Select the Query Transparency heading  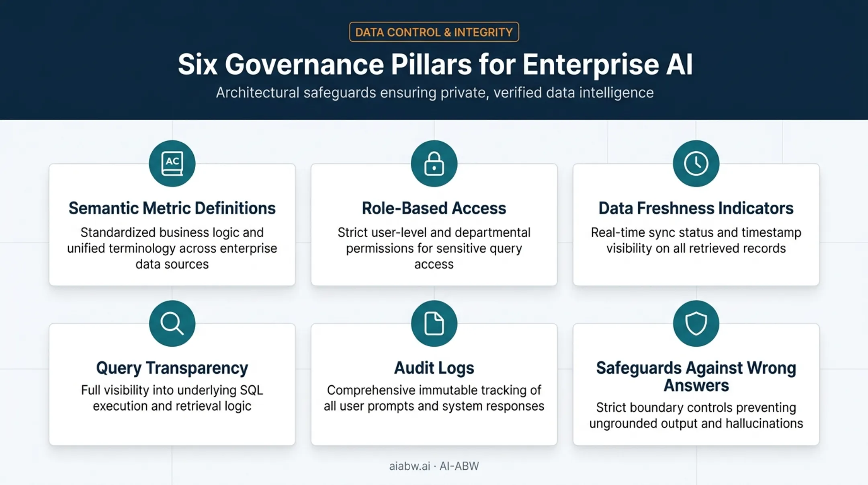click(x=172, y=368)
